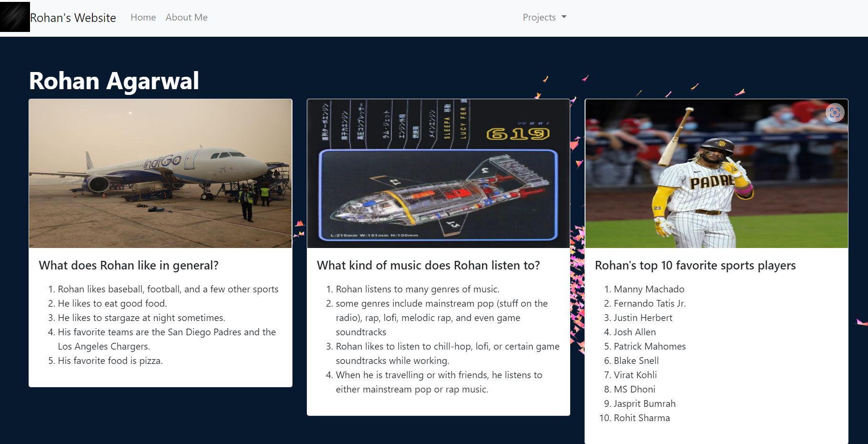Click 'some genres include mainstream pop' item

coord(442,318)
